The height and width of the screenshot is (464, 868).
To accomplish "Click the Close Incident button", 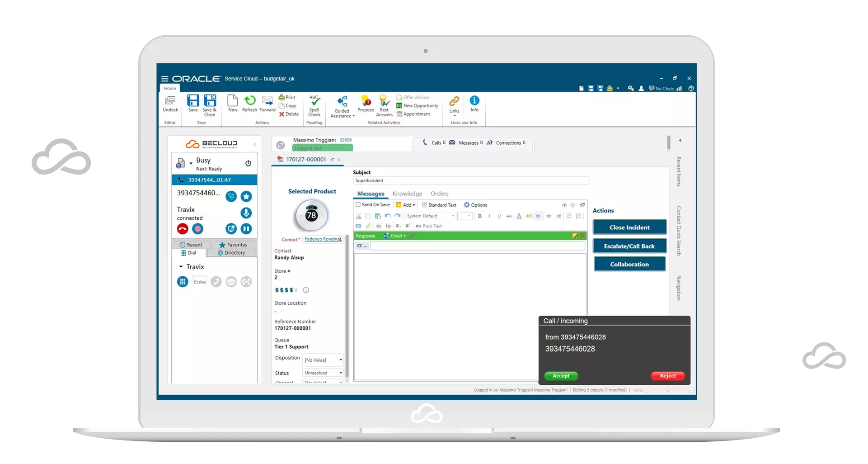I will (x=629, y=227).
